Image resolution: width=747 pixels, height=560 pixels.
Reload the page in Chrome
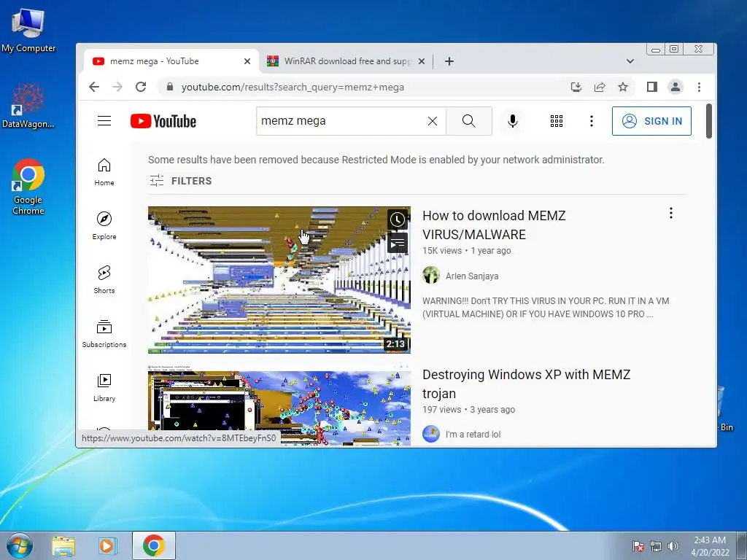[x=141, y=87]
